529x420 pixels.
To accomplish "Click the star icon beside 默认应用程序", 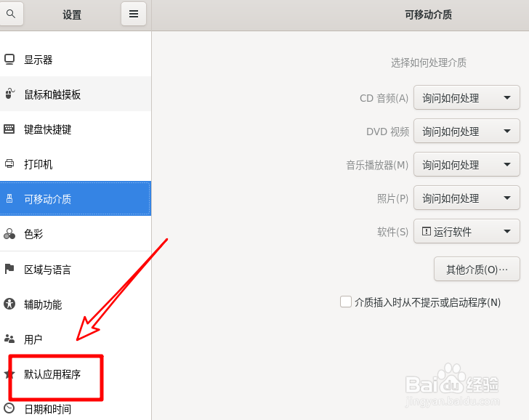I will click(9, 373).
